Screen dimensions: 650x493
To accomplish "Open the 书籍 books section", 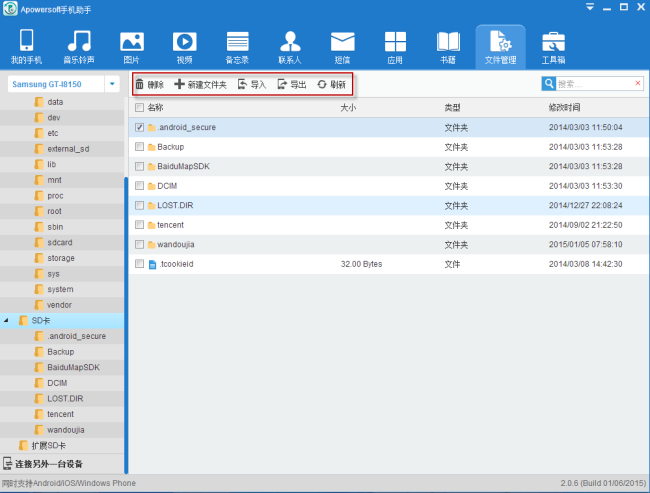I will coord(448,46).
